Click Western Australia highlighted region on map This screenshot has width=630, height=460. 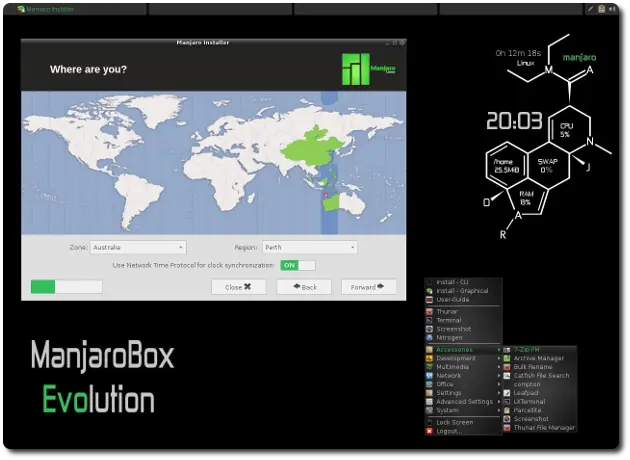[x=331, y=202]
